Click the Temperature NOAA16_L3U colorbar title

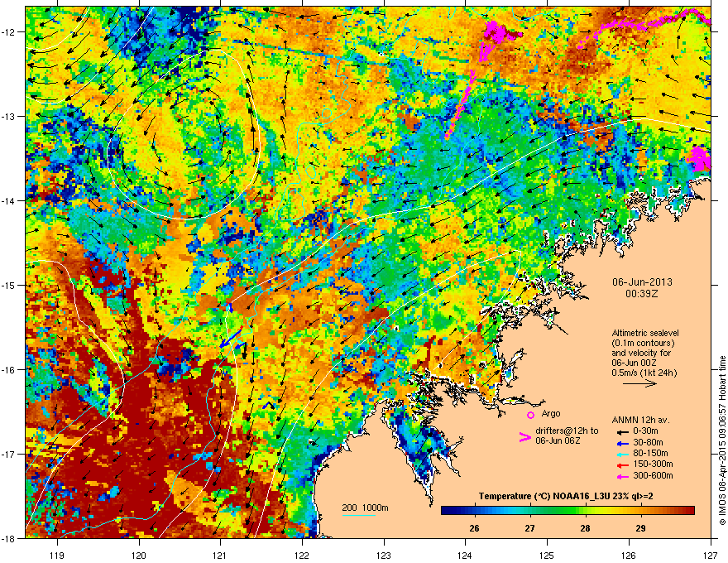(566, 496)
